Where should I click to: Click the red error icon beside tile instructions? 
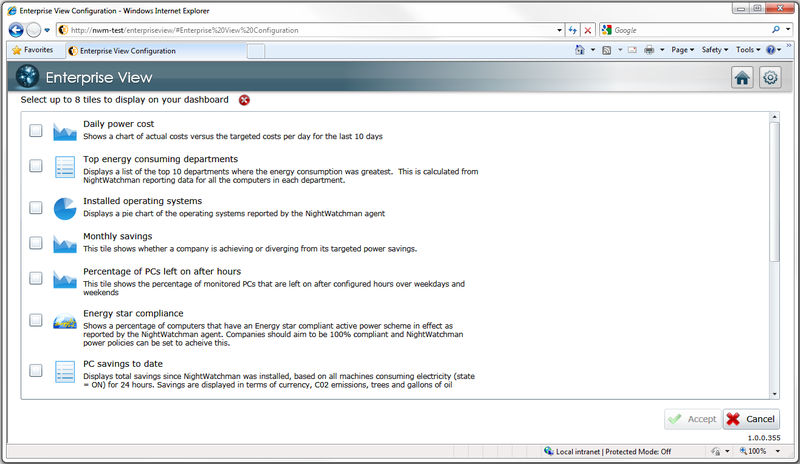[x=244, y=100]
